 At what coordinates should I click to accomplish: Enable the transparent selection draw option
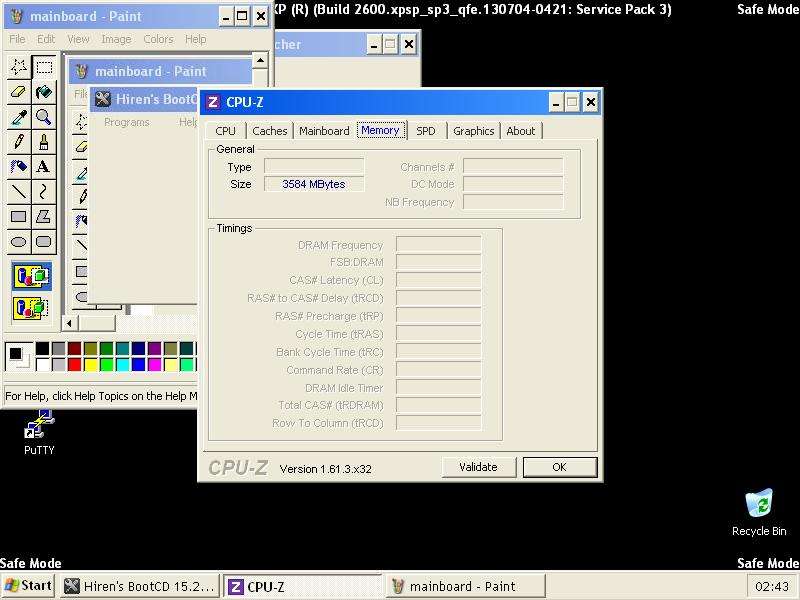[x=31, y=307]
